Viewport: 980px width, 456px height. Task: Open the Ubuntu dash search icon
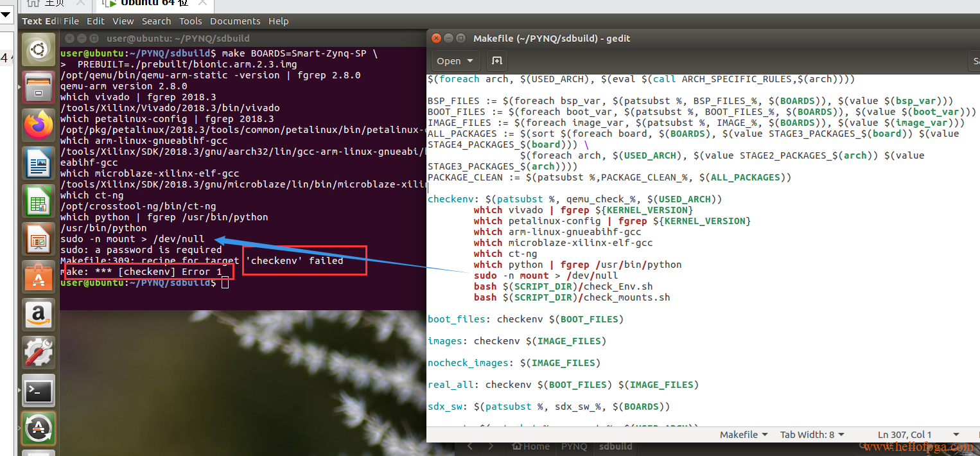coord(39,50)
